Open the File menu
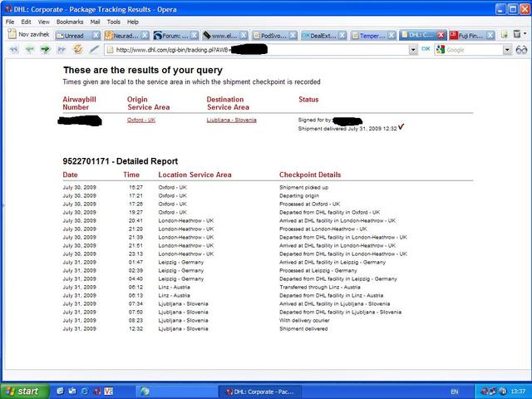 pos(10,22)
